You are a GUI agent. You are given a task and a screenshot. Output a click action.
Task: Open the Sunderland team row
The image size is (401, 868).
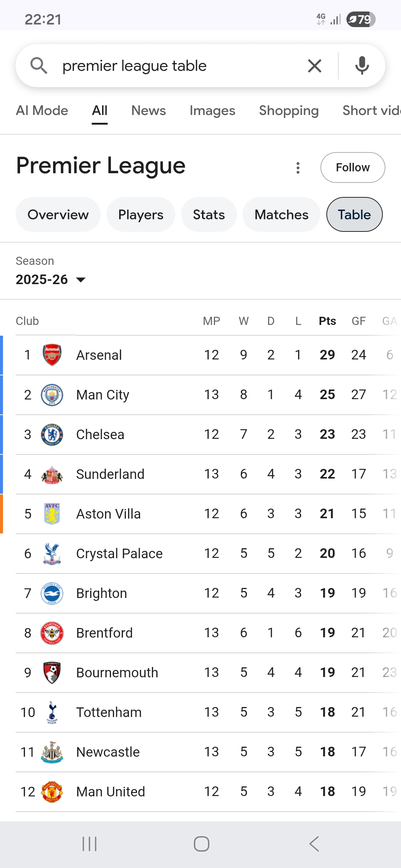(110, 474)
